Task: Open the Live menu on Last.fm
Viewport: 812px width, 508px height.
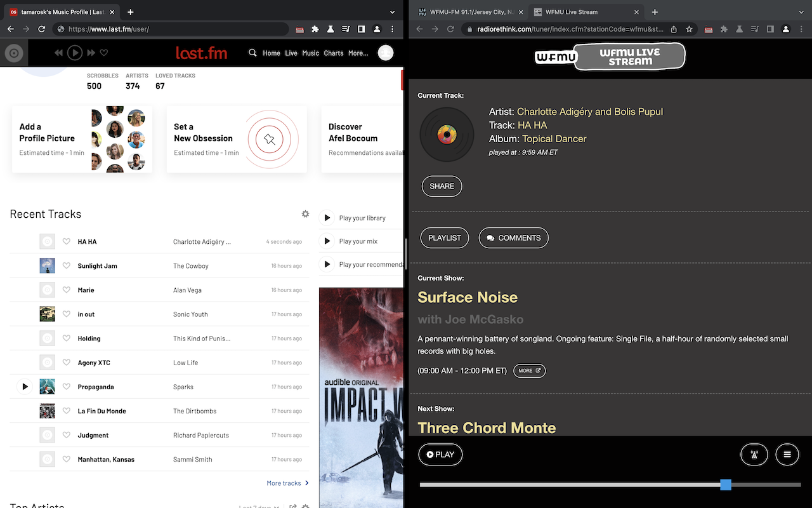Action: pyautogui.click(x=291, y=53)
